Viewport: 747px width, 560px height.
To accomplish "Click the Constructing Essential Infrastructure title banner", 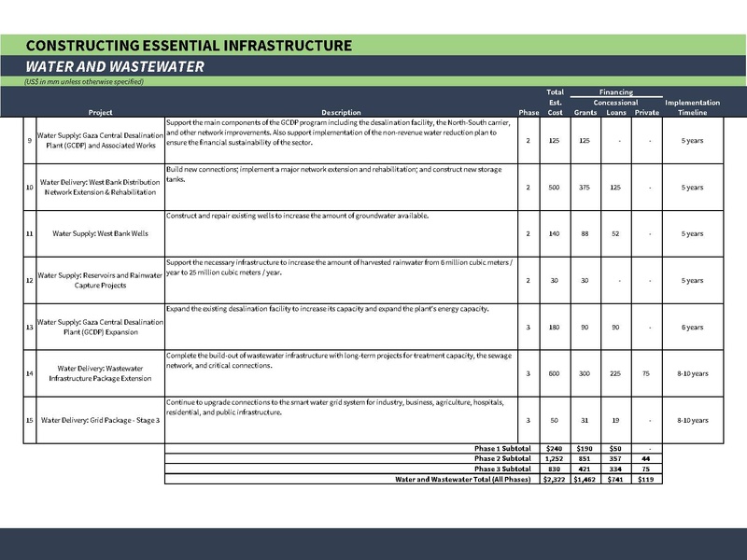I will point(190,45).
